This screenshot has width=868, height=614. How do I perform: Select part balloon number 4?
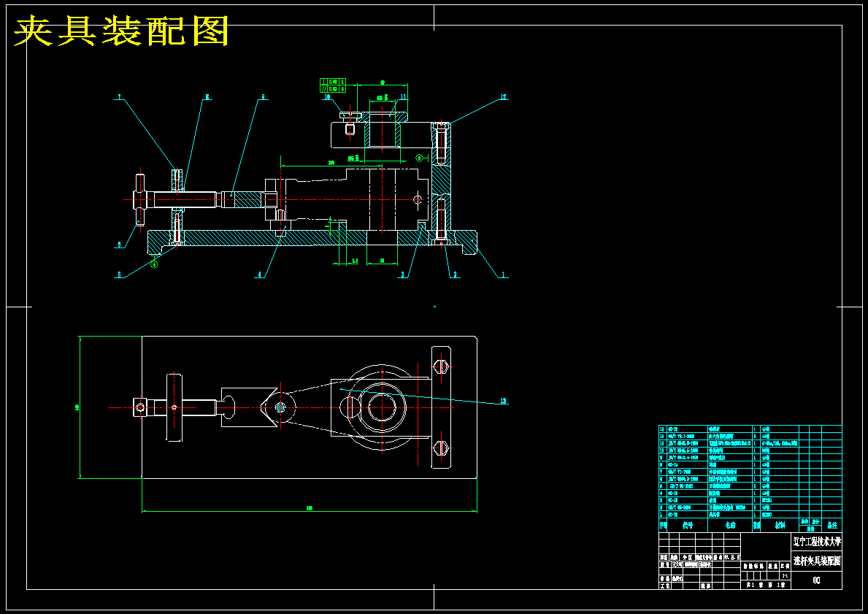point(258,275)
